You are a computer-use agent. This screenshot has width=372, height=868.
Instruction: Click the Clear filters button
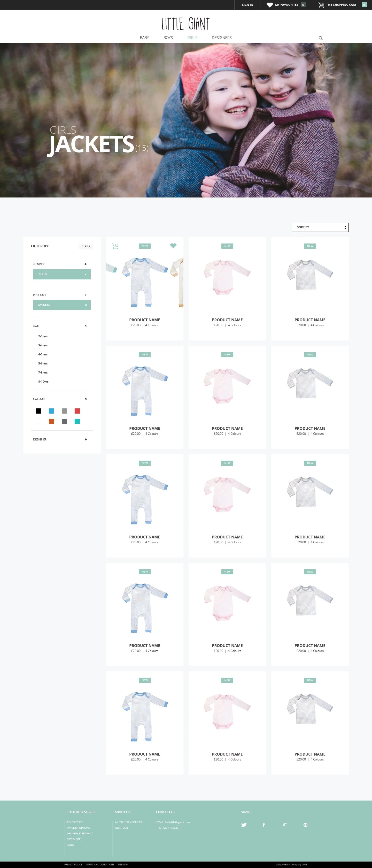pos(86,246)
